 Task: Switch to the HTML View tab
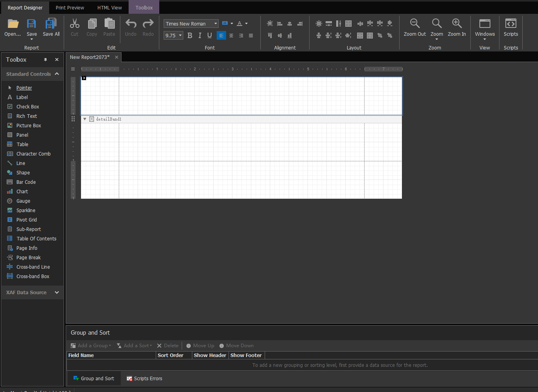pyautogui.click(x=110, y=7)
